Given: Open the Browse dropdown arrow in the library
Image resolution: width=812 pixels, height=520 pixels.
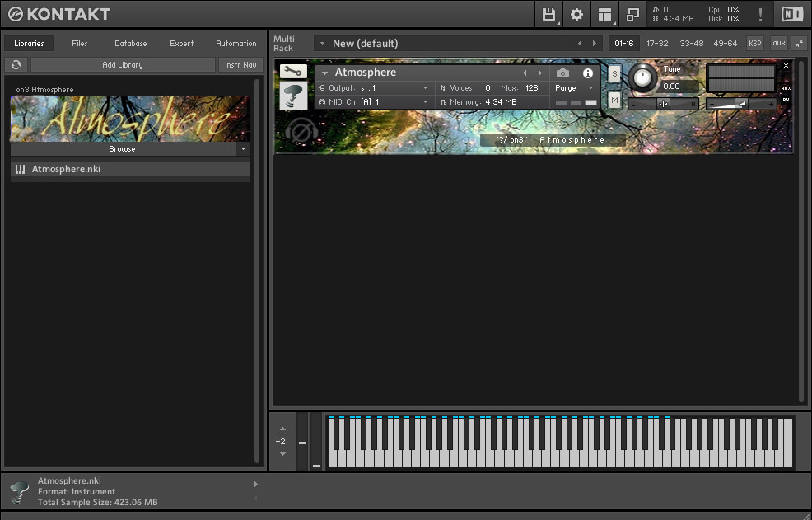Looking at the screenshot, I should point(243,149).
